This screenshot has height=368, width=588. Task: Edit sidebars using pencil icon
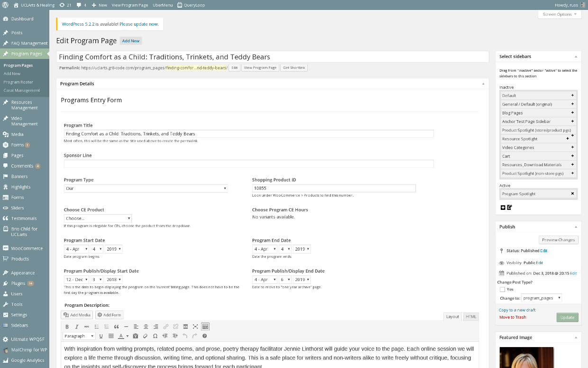click(510, 208)
